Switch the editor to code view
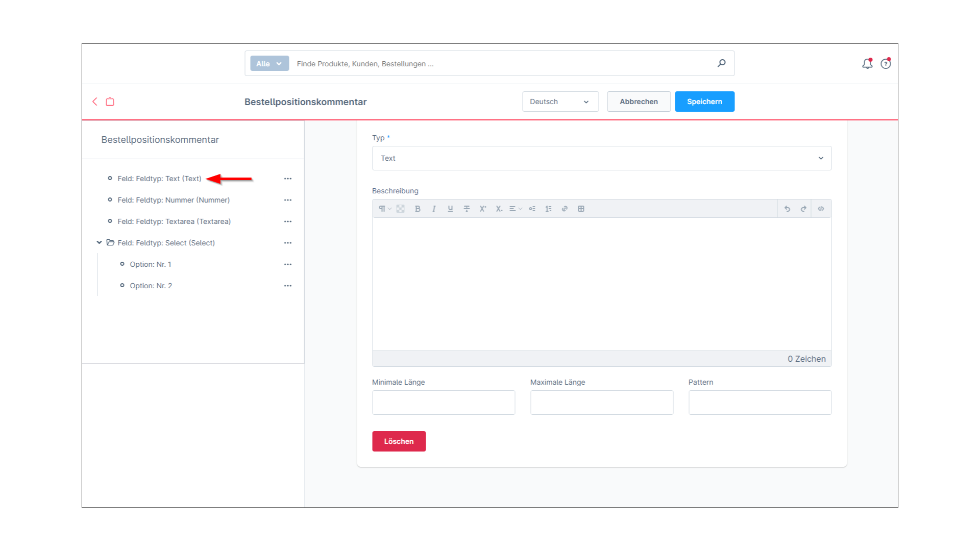 click(821, 209)
